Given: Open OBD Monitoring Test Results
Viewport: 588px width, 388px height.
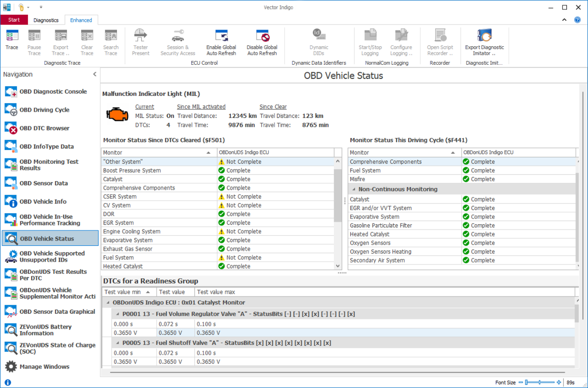Looking at the screenshot, I should pyautogui.click(x=50, y=165).
